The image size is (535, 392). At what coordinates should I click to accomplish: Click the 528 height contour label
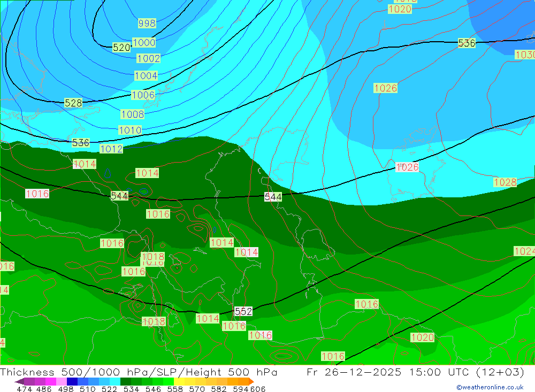pos(73,103)
